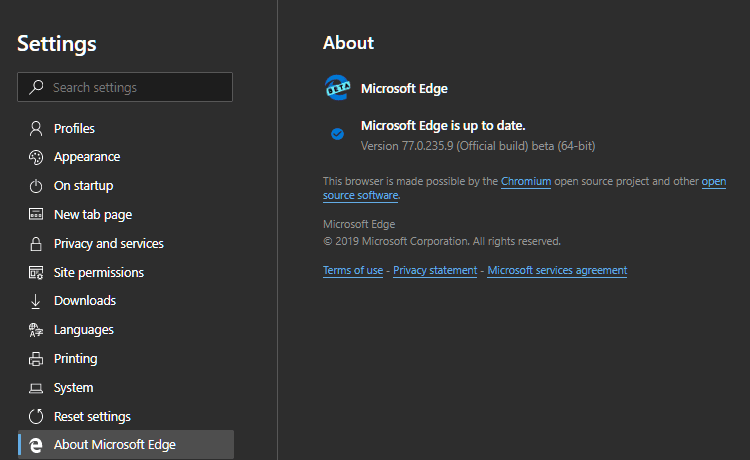Click the Languages icon in sidebar
Screen dimensions: 750x460
pos(36,330)
